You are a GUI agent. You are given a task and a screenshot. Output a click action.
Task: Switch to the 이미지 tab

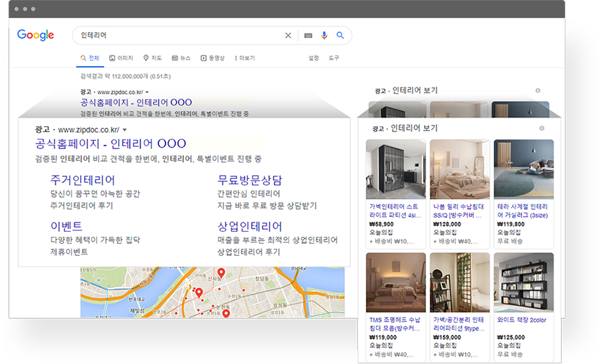121,58
